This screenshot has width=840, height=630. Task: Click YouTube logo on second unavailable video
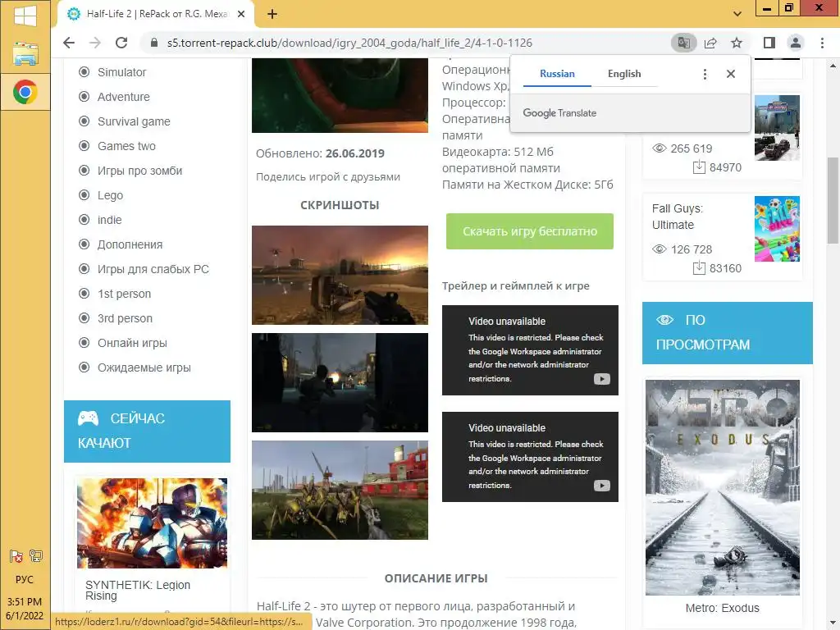[601, 486]
